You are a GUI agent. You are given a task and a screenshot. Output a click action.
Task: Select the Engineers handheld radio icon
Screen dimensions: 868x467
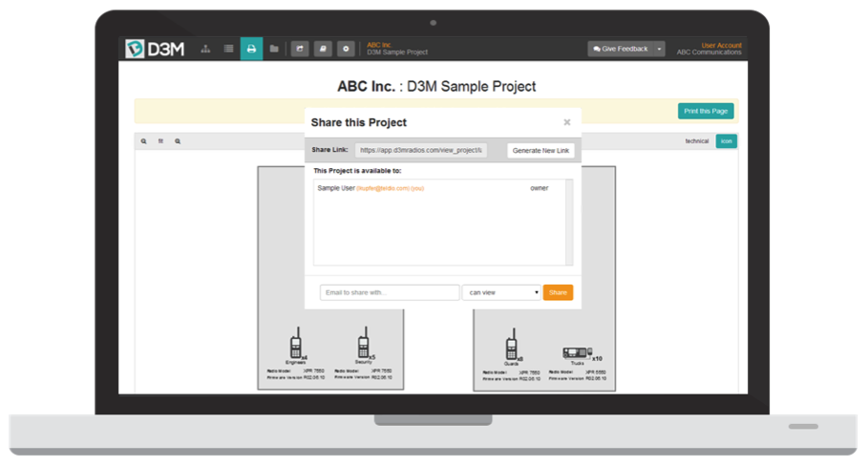point(296,343)
